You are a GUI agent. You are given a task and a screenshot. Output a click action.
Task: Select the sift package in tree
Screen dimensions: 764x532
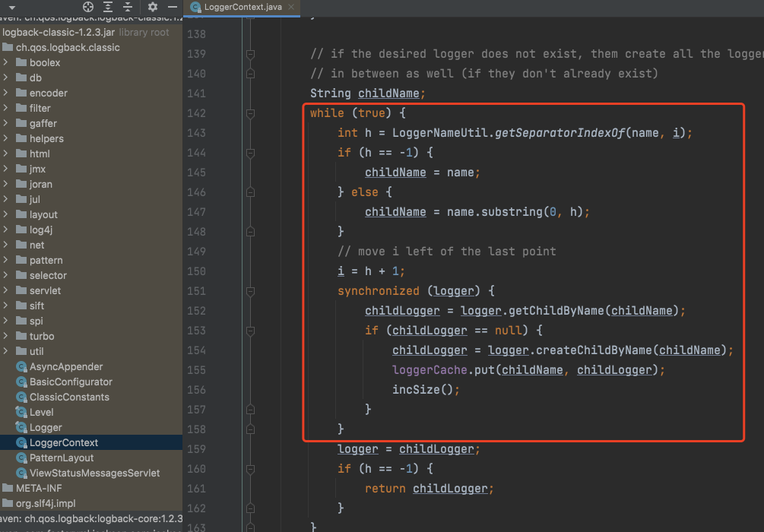(36, 306)
